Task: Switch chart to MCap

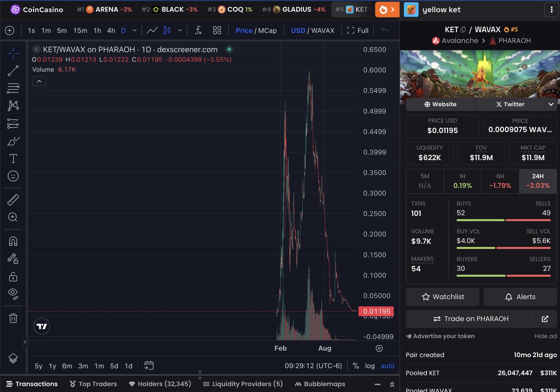Action: (267, 30)
